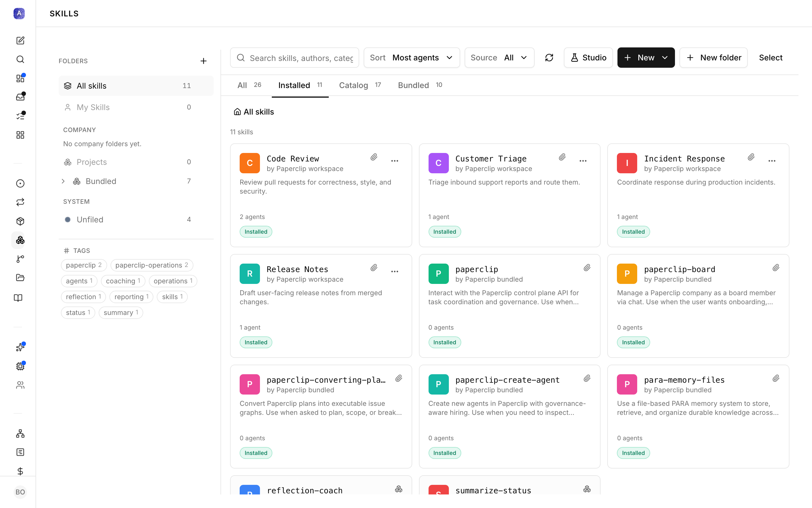Switch to the All tab
Viewport: 812px width, 508px height.
[x=249, y=85]
